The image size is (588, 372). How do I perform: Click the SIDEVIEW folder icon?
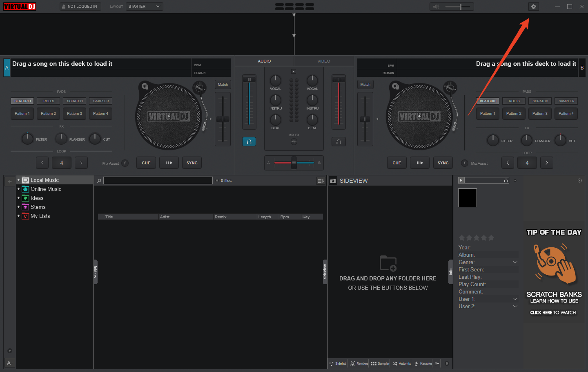333,181
